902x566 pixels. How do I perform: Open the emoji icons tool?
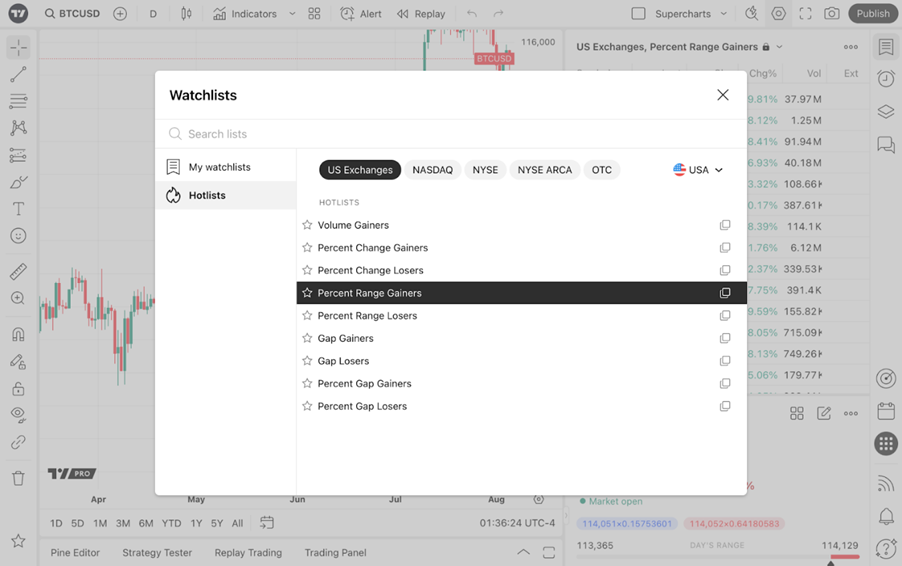(18, 236)
